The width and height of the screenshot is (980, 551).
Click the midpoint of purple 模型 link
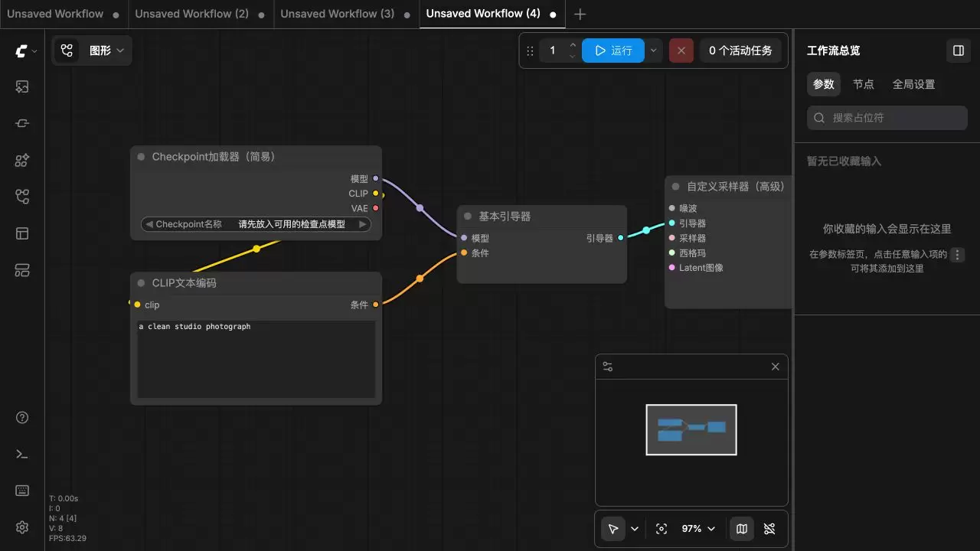click(420, 208)
